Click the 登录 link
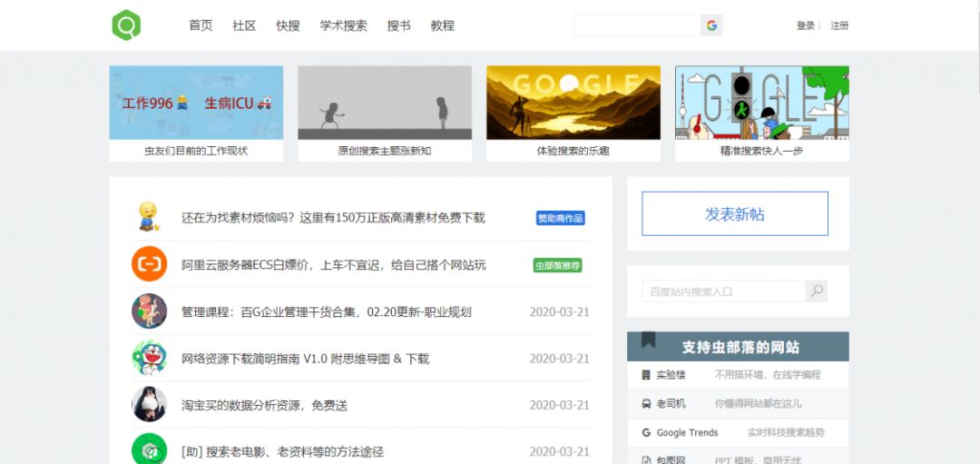980x464 pixels. pos(806,25)
